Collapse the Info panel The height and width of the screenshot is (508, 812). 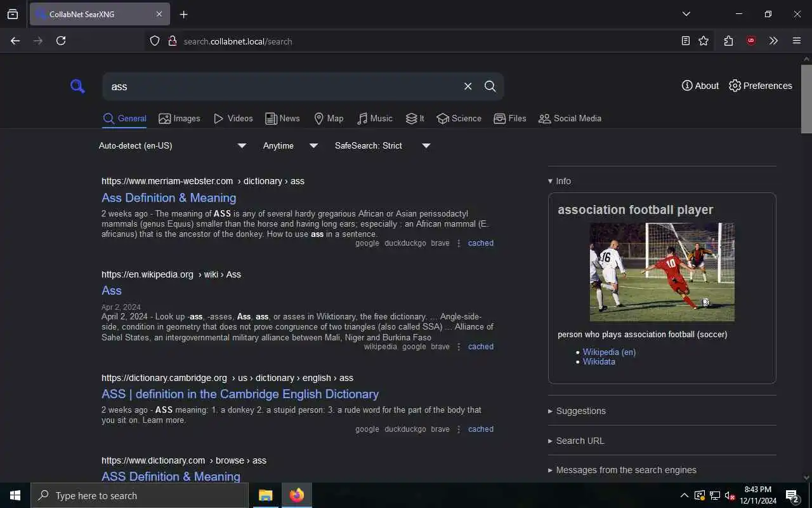(x=560, y=181)
